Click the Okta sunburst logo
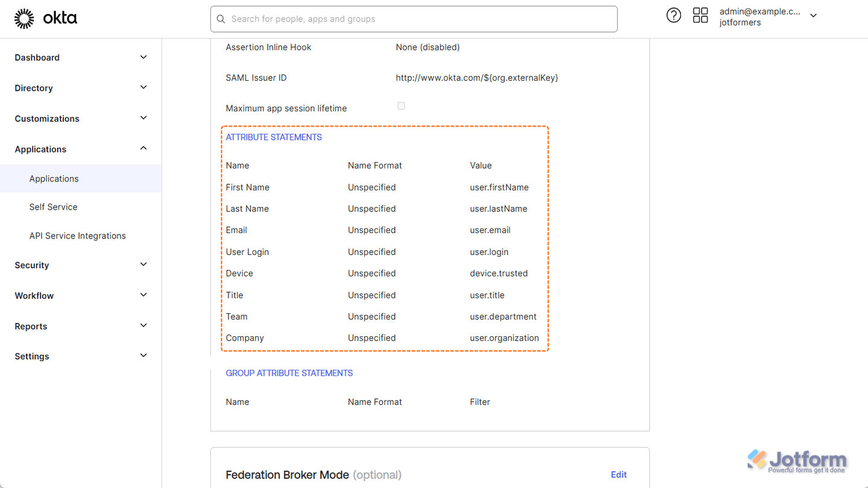 click(24, 19)
